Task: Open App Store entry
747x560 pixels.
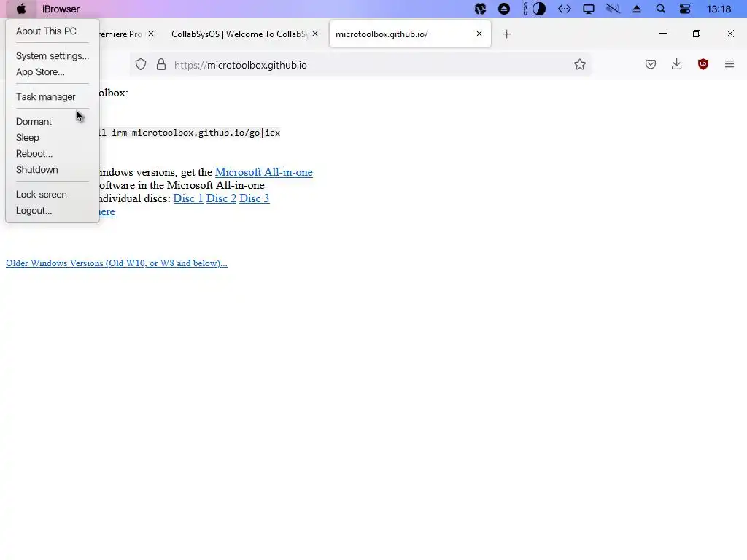Action: point(40,72)
